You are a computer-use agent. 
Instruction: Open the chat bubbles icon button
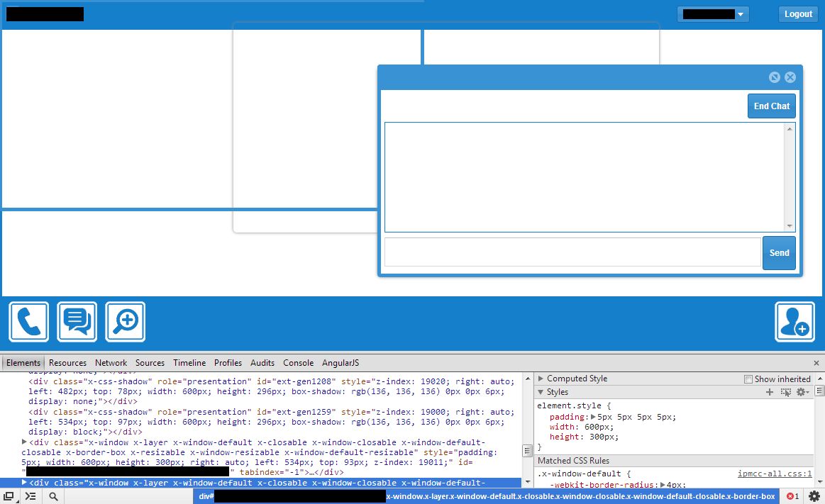click(77, 322)
